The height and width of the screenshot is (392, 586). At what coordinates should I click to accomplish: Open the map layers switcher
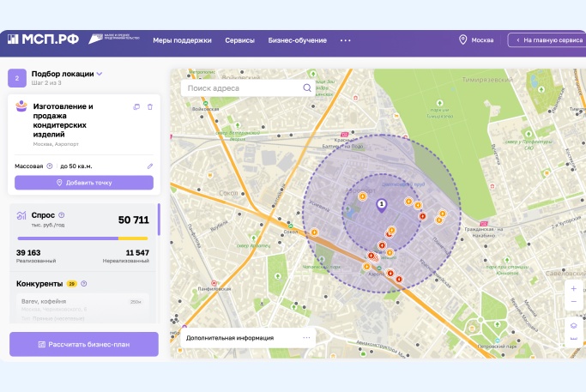(573, 325)
